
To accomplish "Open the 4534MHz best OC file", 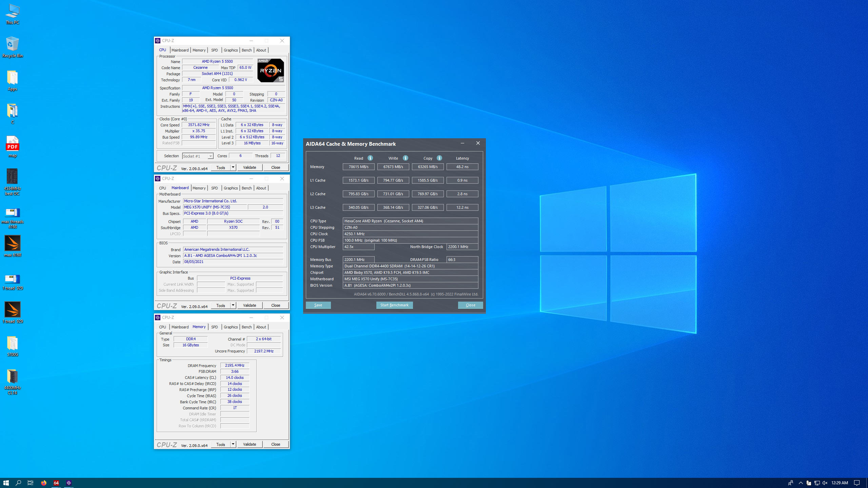I will pos(12,182).
